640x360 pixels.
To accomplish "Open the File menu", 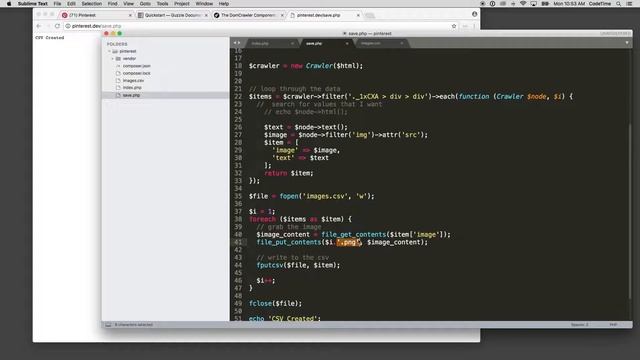I will pos(57,4).
